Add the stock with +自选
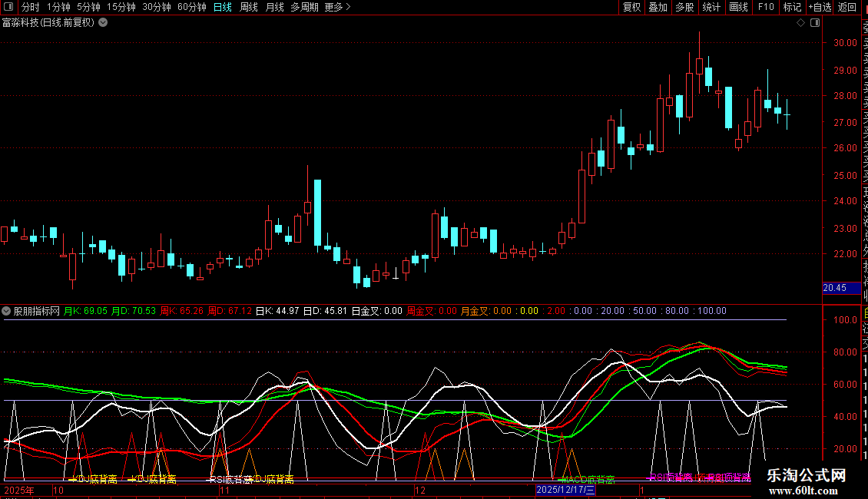 [820, 7]
